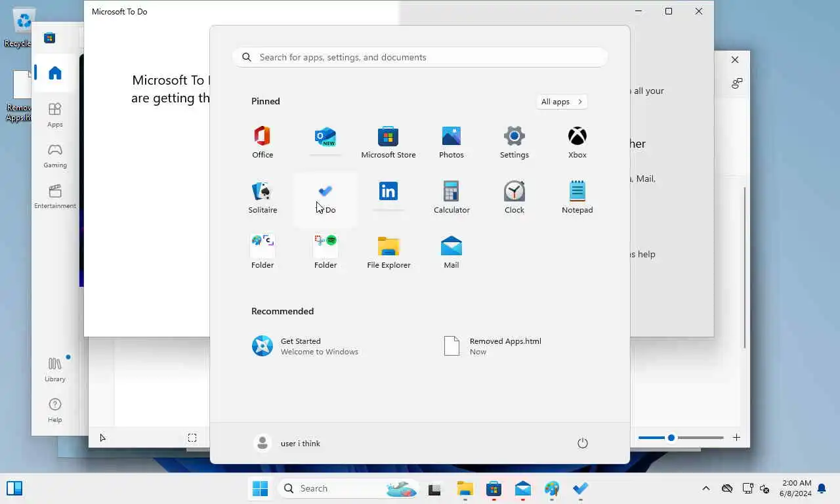Screen dimensions: 840x504
Task: Open Microsoft Store from the Pinned grid
Action: click(x=388, y=142)
